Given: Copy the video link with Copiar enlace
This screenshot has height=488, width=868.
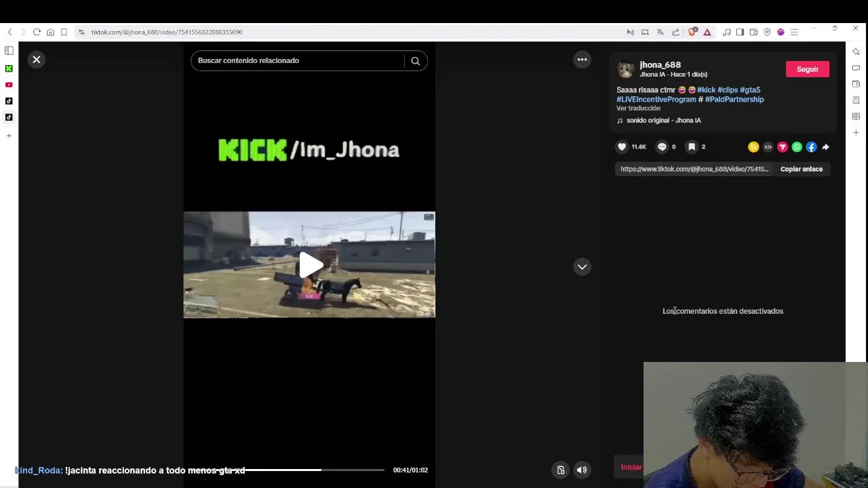Looking at the screenshot, I should click(802, 169).
